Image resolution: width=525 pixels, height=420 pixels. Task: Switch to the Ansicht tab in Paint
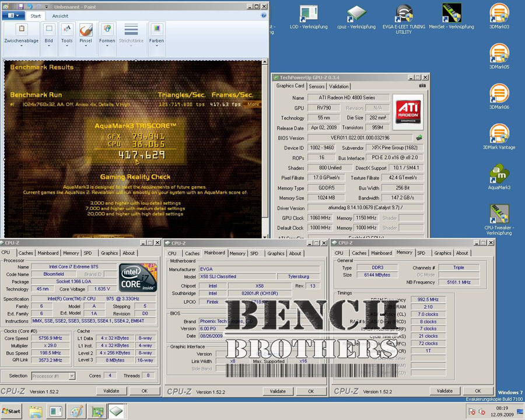tap(60, 16)
